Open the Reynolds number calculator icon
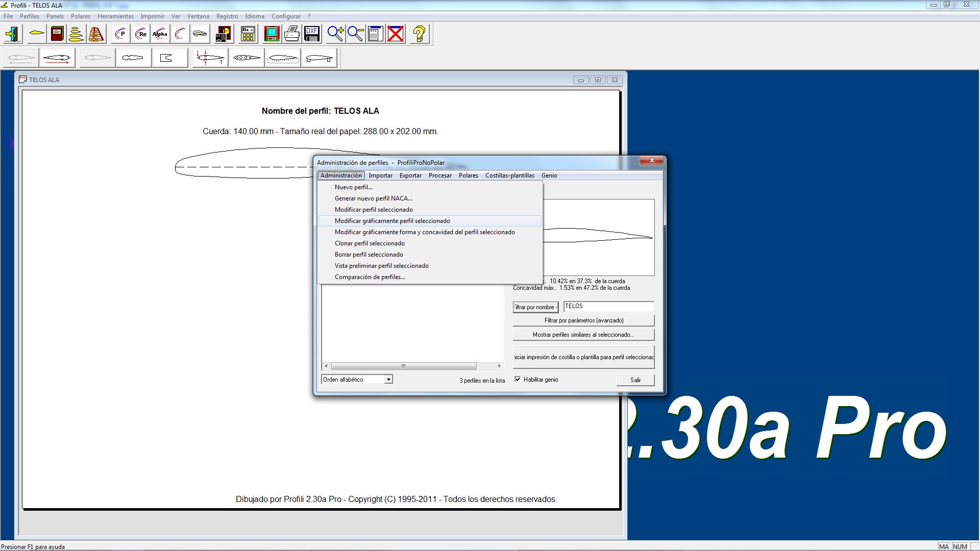The image size is (980, 551). [248, 34]
